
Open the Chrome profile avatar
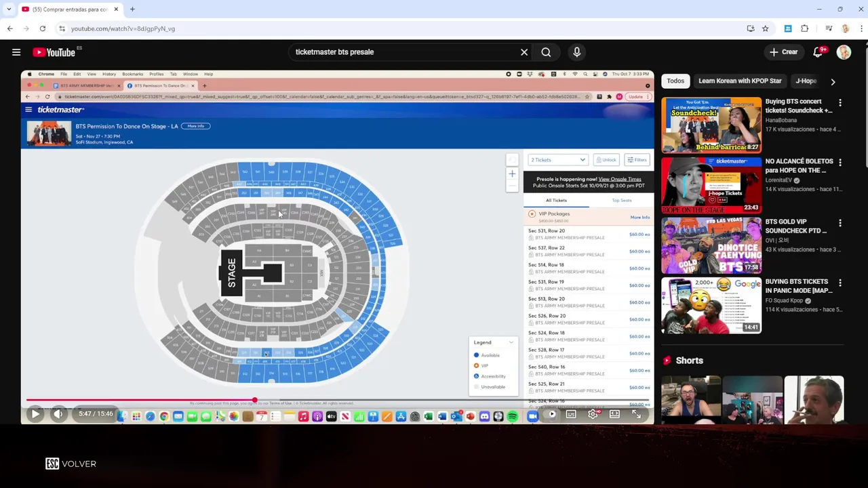click(845, 28)
